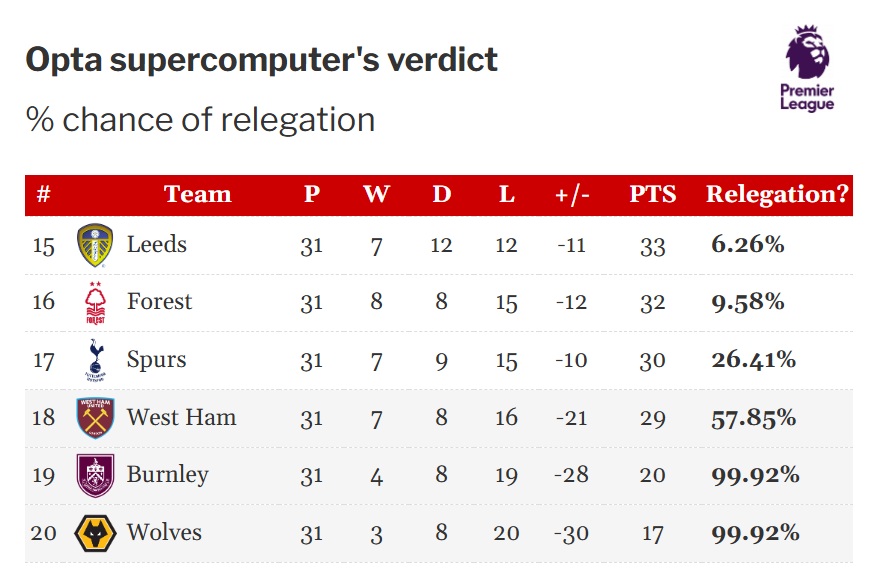Select the Spurs cockerel crest
This screenshot has height=575, width=871.
95,360
